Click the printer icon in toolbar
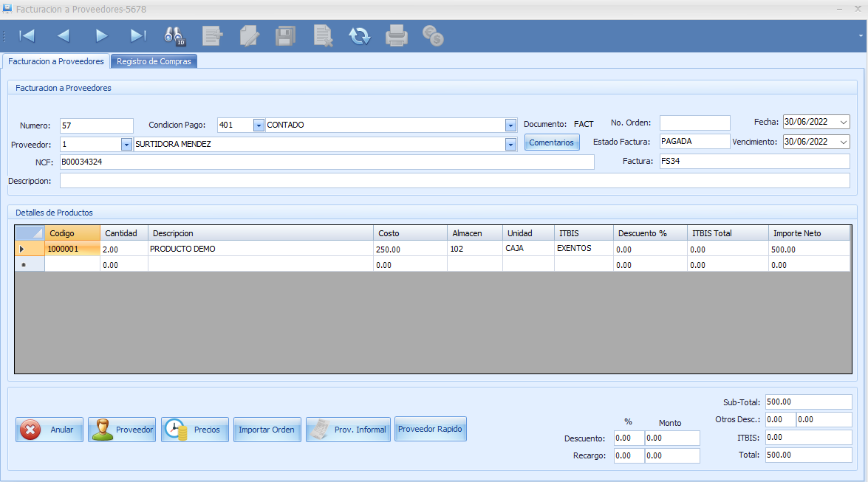Screen dimensions: 868x482 tap(397, 35)
